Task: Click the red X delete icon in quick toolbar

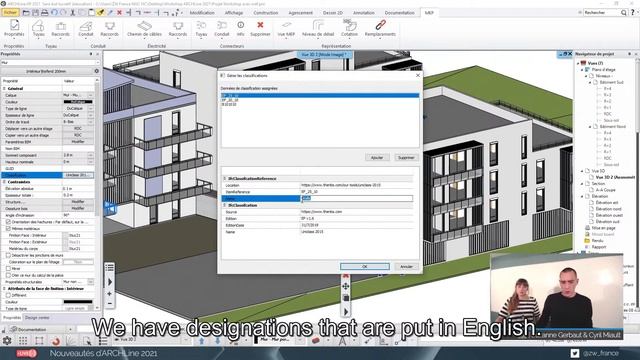Action: [119, 13]
